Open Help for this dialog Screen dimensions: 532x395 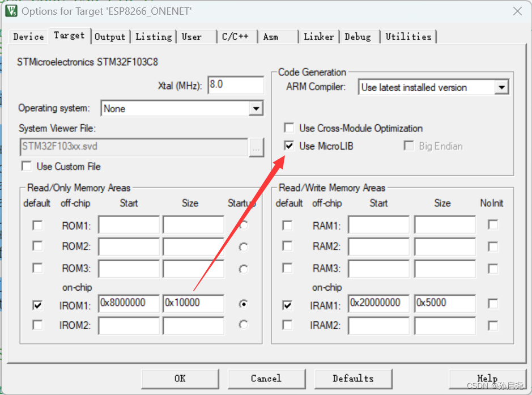(x=488, y=379)
